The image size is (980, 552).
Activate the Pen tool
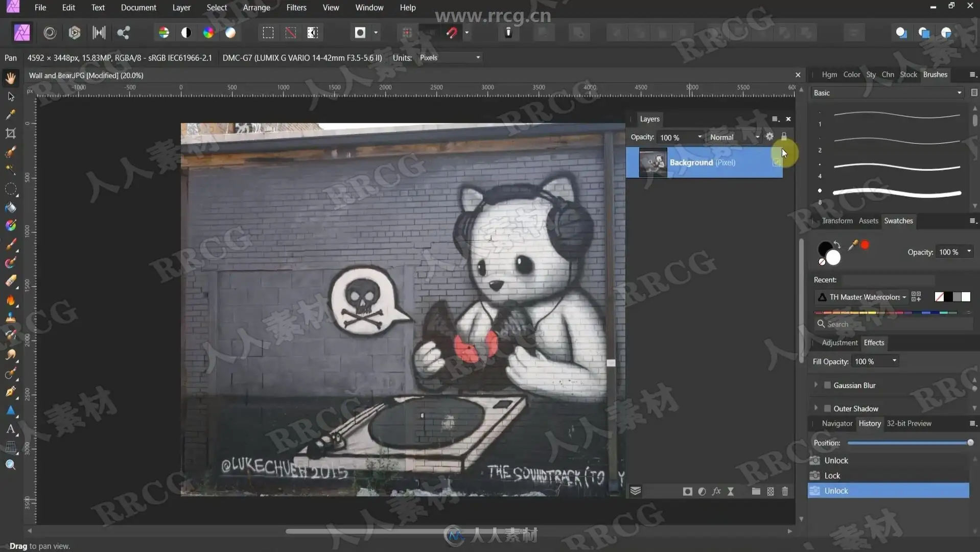[11, 392]
